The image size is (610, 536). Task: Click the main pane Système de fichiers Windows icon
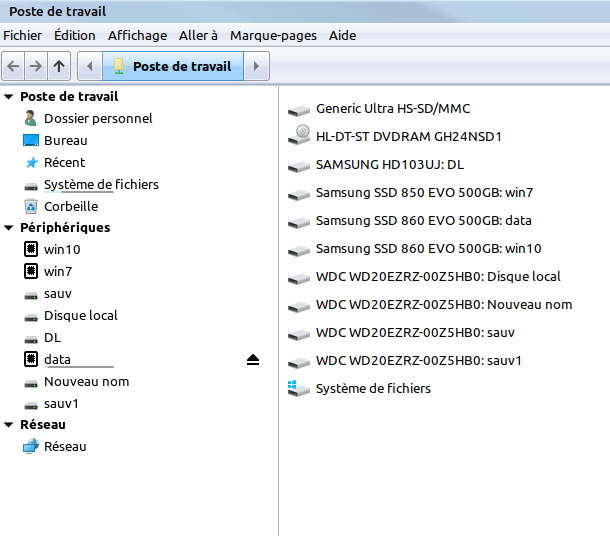point(299,389)
